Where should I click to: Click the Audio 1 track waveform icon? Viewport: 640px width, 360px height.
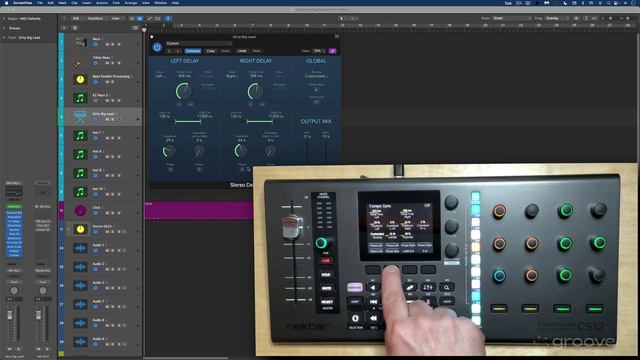[80, 248]
